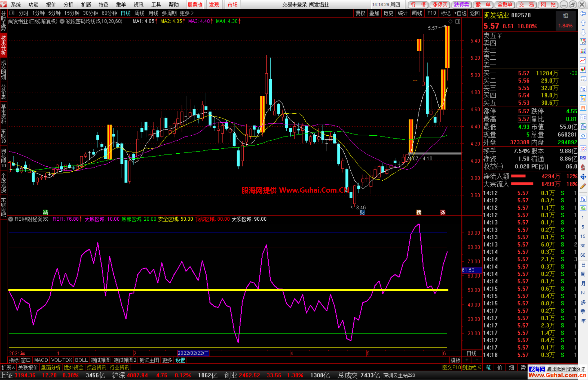The width and height of the screenshot is (588, 380).
Task: Click the self-selected stocks 自 icon
Action: tap(583, 108)
